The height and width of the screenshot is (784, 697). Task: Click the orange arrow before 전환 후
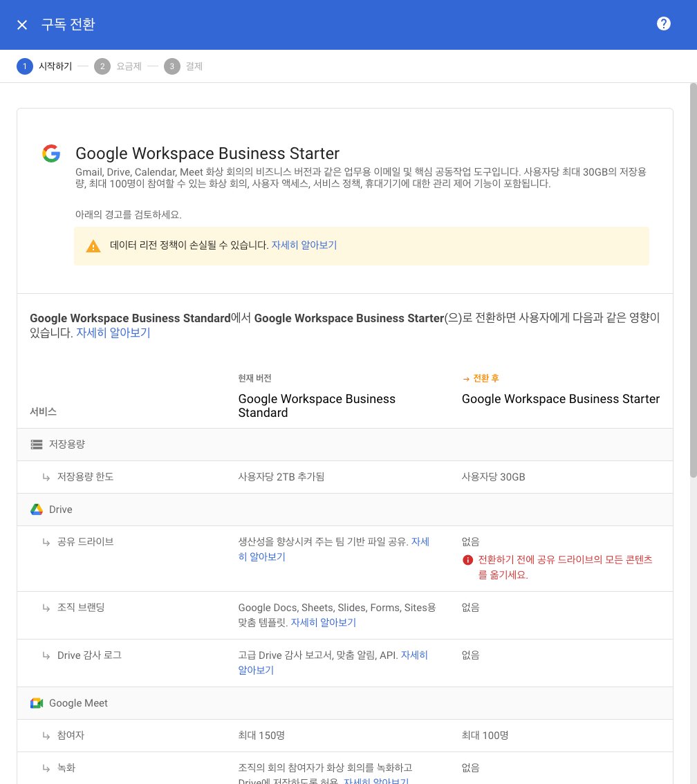(x=466, y=379)
